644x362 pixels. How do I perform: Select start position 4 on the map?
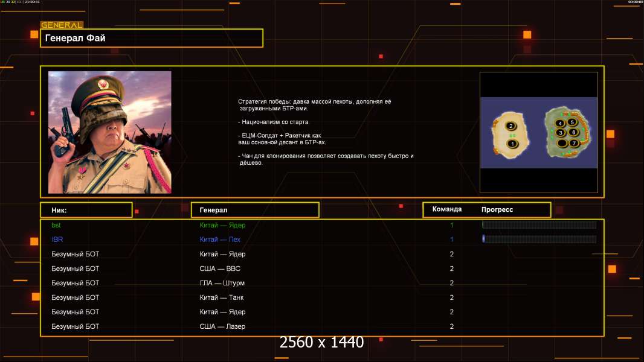[560, 123]
